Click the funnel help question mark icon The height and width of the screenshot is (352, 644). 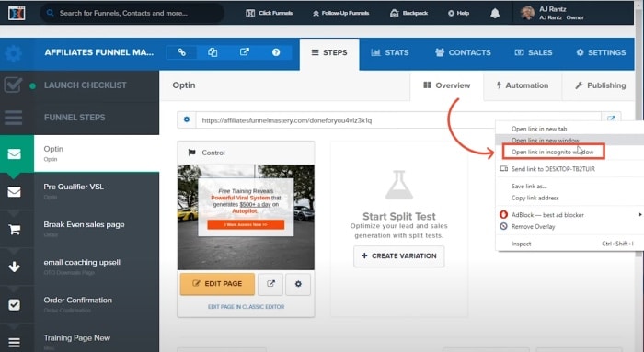coord(276,52)
